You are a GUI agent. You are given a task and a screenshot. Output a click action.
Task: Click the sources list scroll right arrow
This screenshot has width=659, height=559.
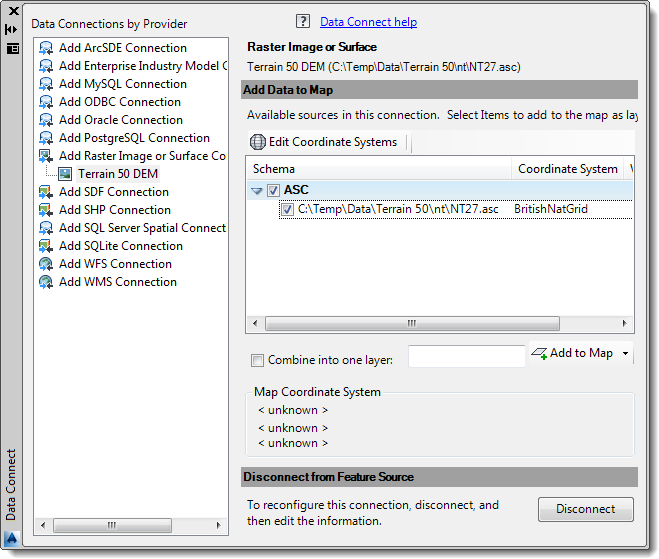[x=625, y=324]
